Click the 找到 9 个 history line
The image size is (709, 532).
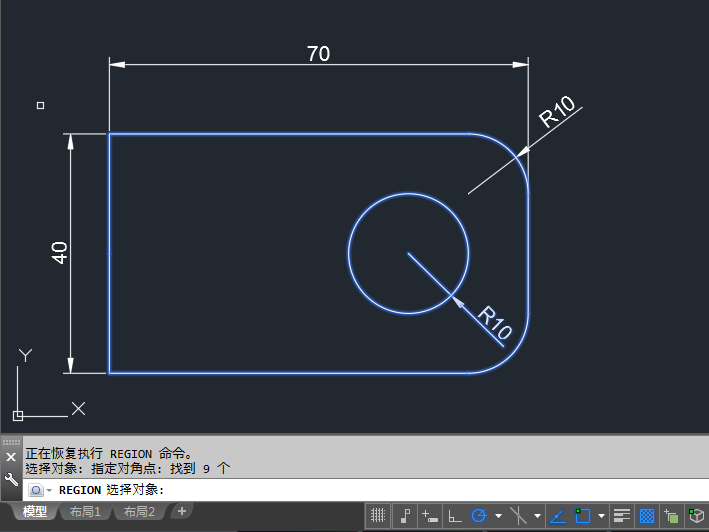point(200,468)
